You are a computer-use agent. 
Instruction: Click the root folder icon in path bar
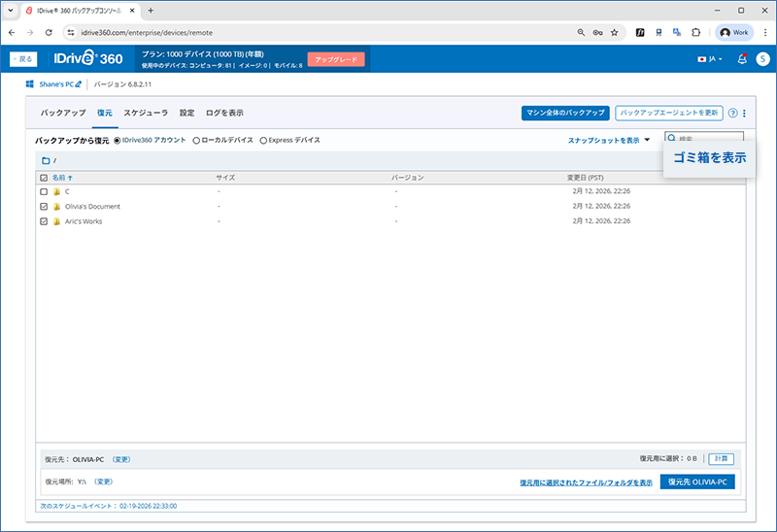pyautogui.click(x=45, y=160)
